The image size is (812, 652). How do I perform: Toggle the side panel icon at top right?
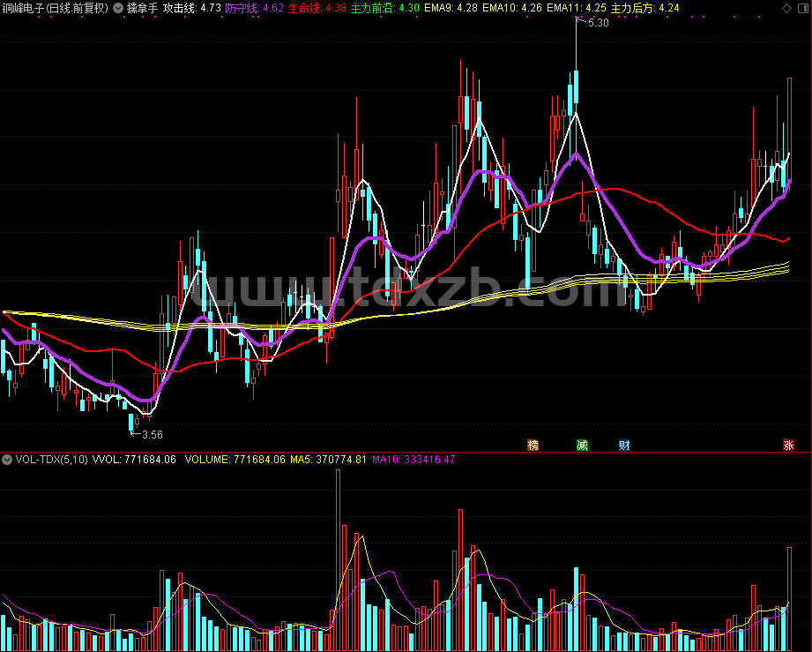tap(803, 8)
